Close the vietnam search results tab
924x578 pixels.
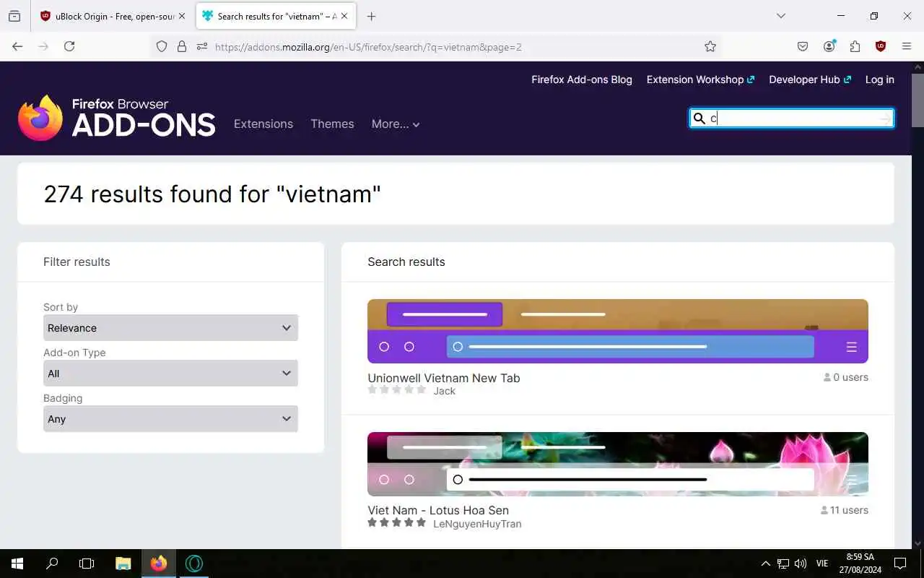[344, 16]
